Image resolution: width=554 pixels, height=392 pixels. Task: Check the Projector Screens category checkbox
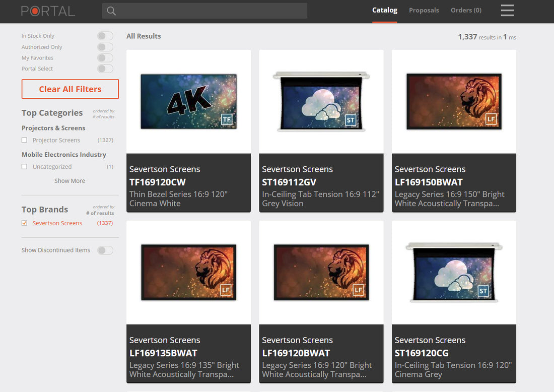(24, 140)
